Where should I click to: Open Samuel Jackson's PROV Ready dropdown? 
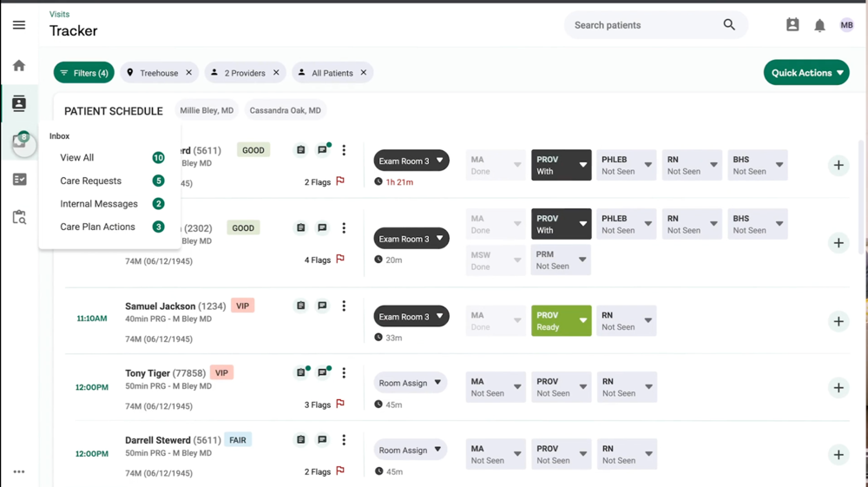[561, 321]
